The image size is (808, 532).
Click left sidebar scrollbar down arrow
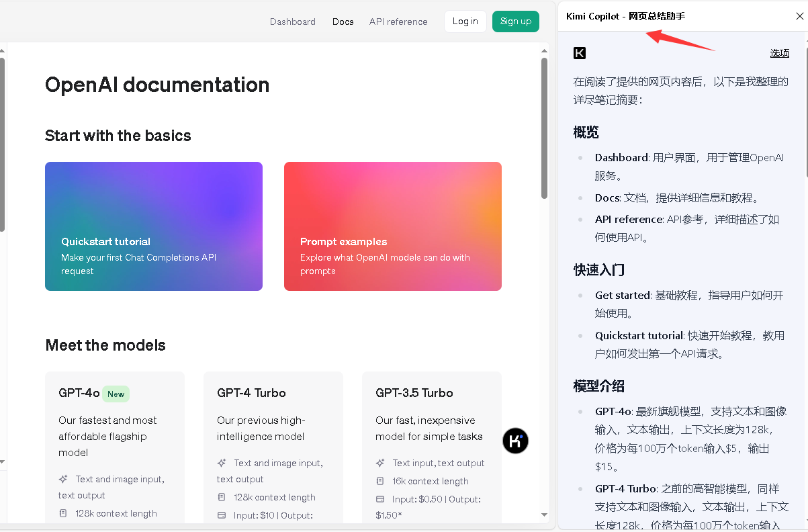2,461
